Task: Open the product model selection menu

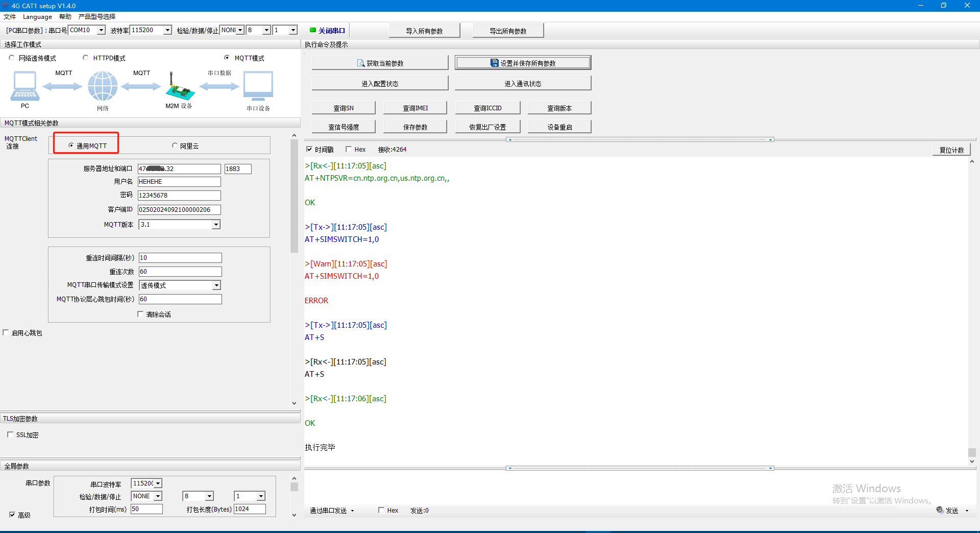Action: point(97,17)
